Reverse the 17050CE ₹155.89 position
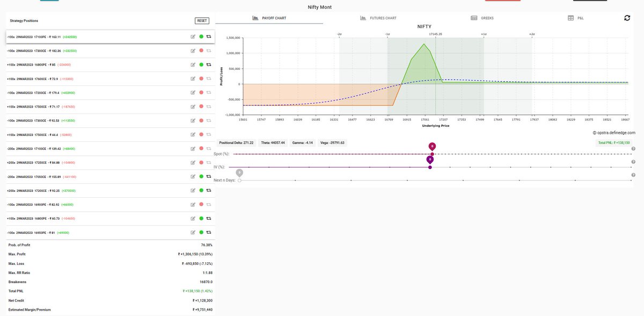This screenshot has height=316, width=644. [209, 176]
